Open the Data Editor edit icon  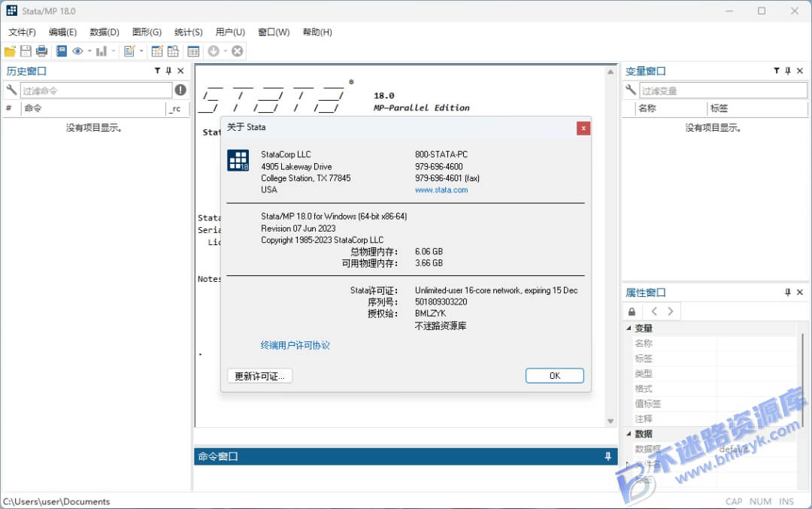coord(157,51)
